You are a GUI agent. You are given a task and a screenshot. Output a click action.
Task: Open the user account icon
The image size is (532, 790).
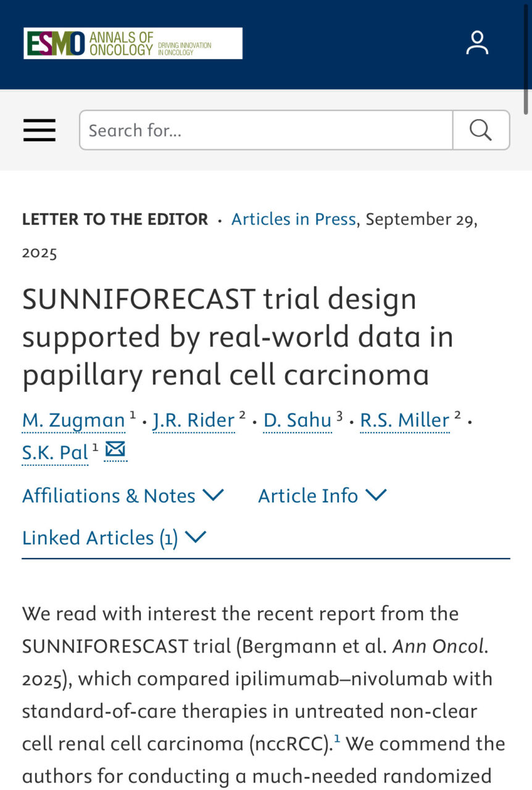click(x=476, y=43)
